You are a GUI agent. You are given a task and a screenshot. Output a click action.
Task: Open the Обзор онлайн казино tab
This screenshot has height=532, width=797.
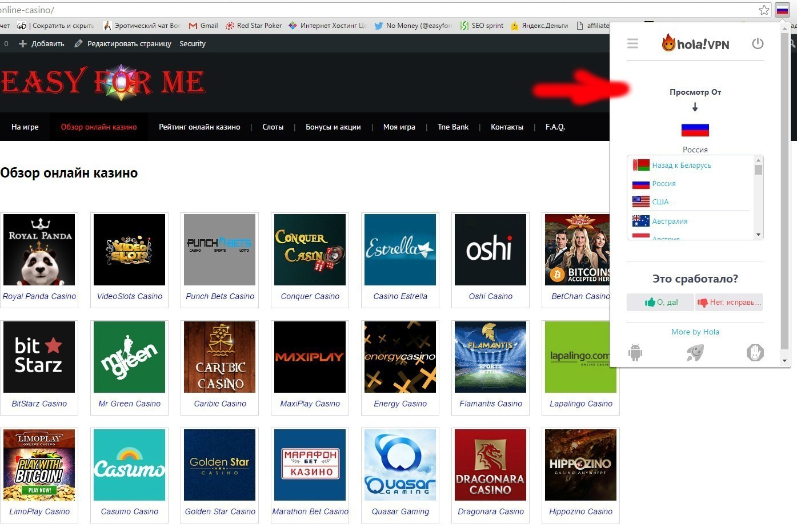tap(99, 127)
